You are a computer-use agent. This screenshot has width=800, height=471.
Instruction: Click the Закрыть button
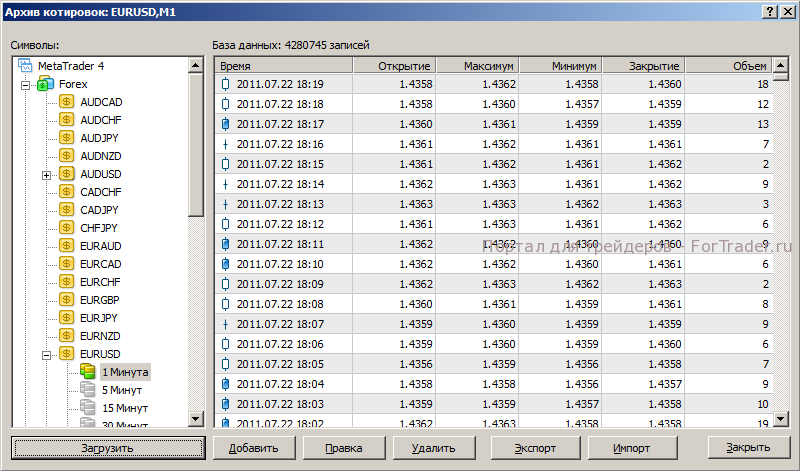tap(748, 448)
